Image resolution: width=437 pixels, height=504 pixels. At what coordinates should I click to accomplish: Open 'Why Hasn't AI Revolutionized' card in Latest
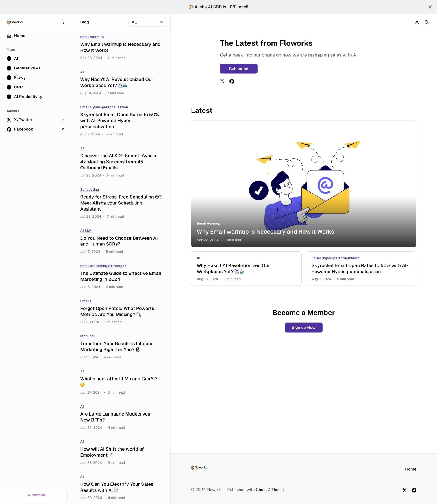coord(246,269)
